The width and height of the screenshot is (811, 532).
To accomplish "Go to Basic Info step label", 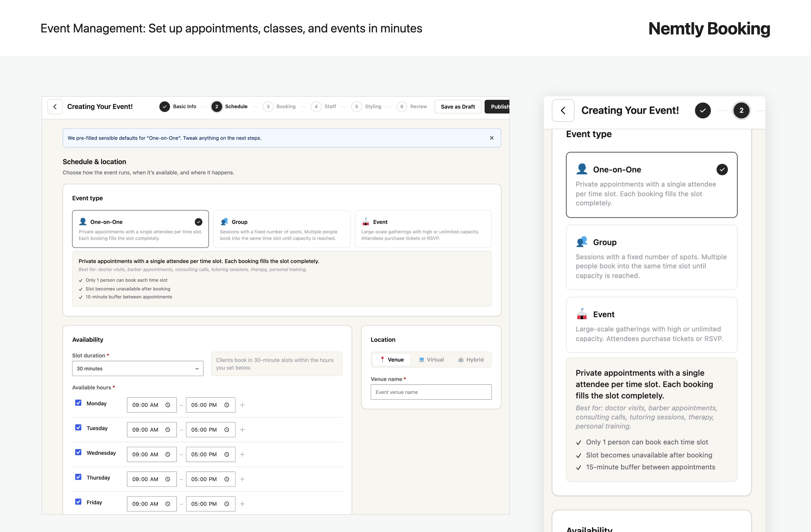I will click(x=185, y=107).
